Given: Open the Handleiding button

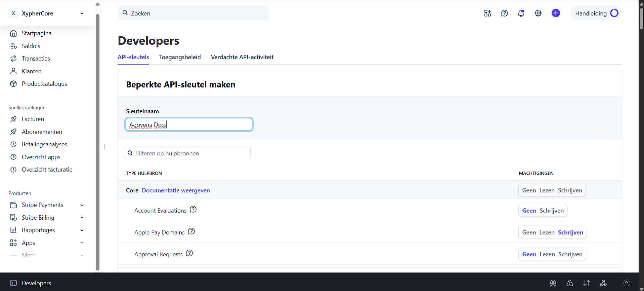Looking at the screenshot, I should 596,13.
